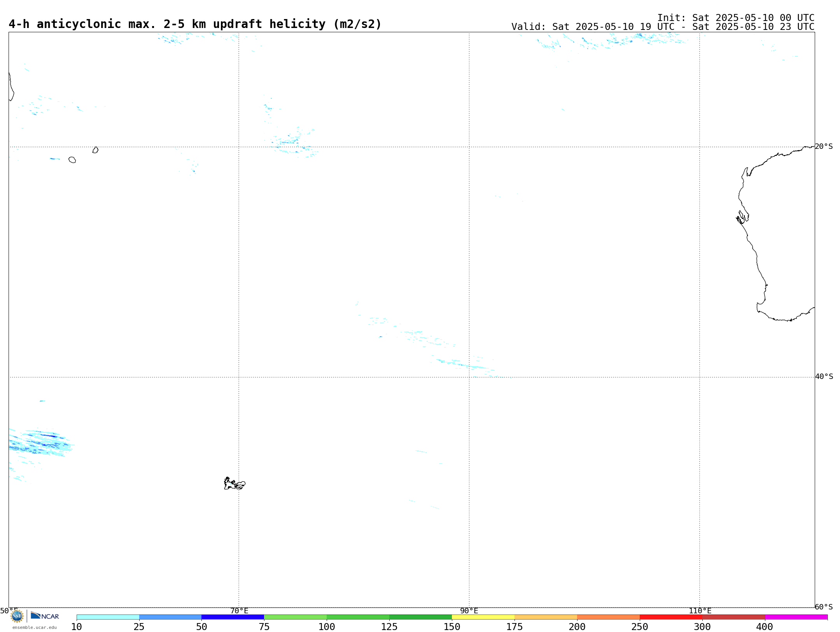Click the Reunion island outline near 20°S
840x632 pixels.
(72, 160)
